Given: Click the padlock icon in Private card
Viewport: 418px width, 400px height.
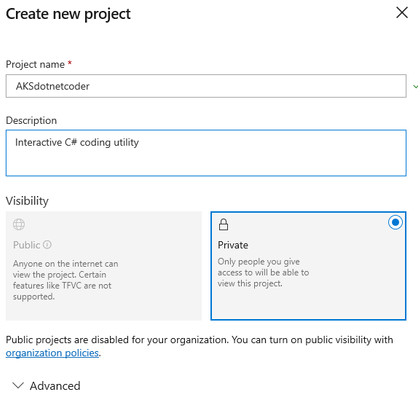Looking at the screenshot, I should pos(223,224).
